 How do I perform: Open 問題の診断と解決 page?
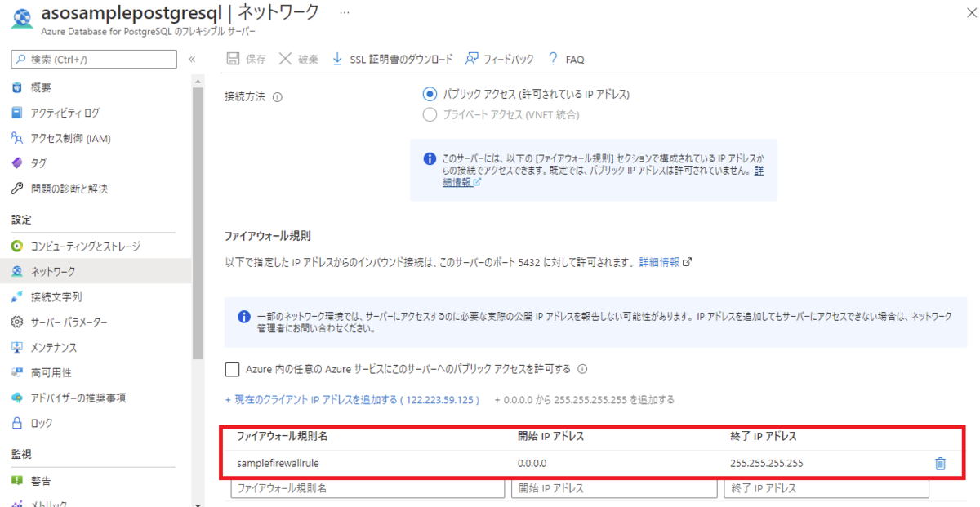(69, 189)
